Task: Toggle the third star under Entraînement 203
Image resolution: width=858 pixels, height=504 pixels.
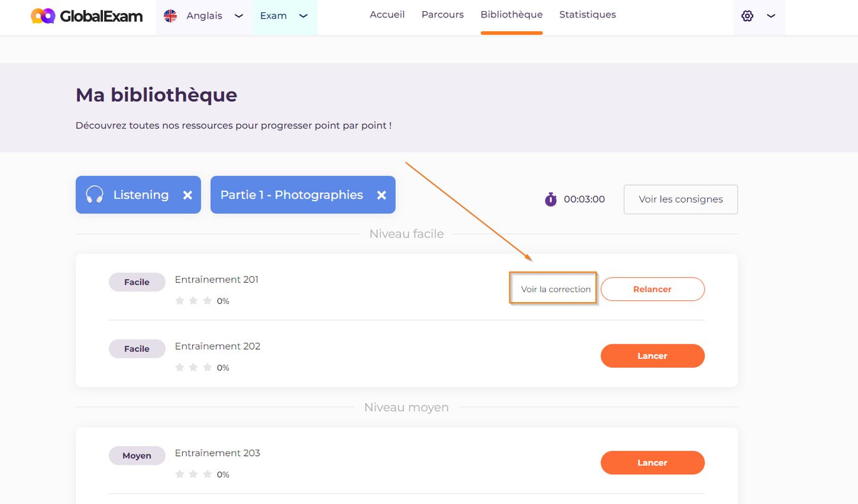Action: click(x=208, y=474)
